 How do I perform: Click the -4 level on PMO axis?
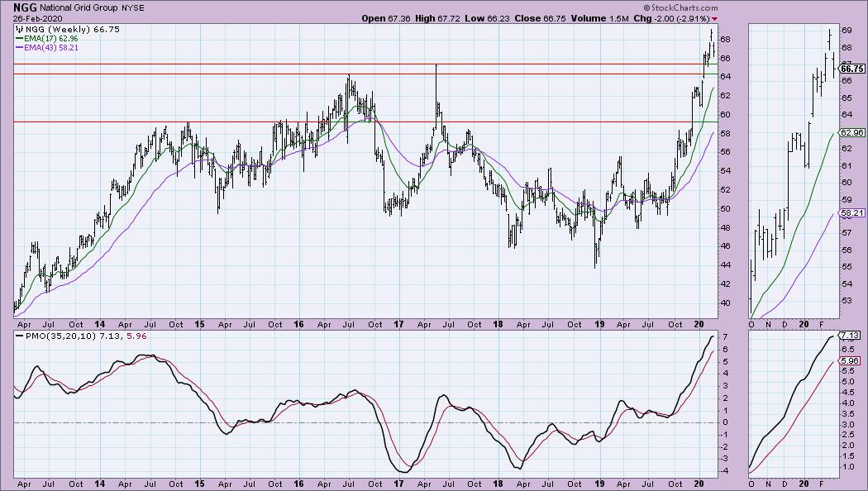click(724, 472)
